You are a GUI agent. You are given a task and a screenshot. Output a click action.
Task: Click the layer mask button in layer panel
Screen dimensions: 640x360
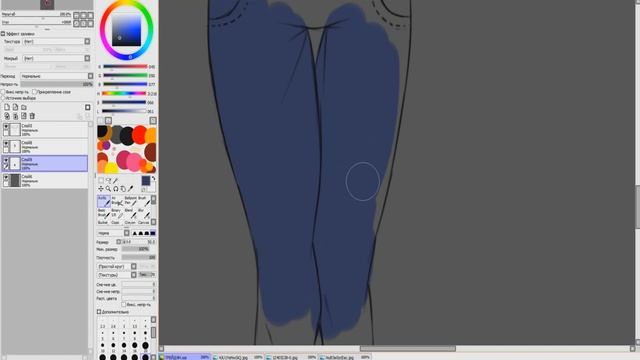pos(88,107)
